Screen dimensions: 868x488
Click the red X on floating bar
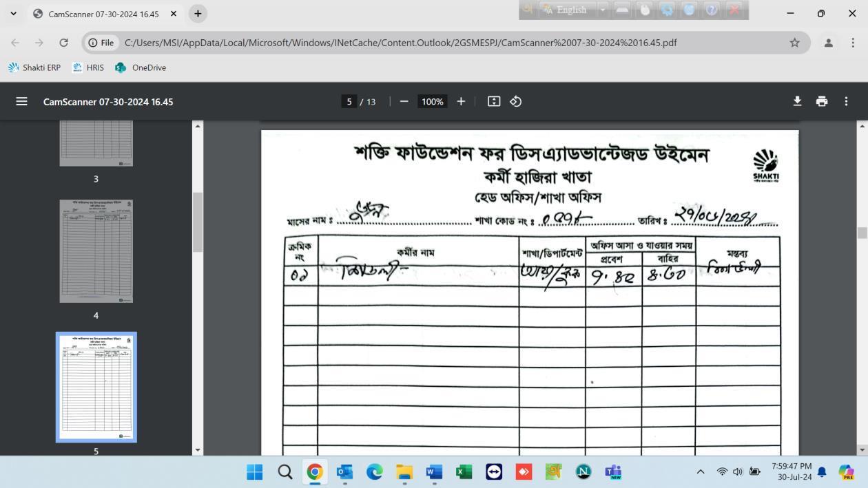[x=734, y=10]
